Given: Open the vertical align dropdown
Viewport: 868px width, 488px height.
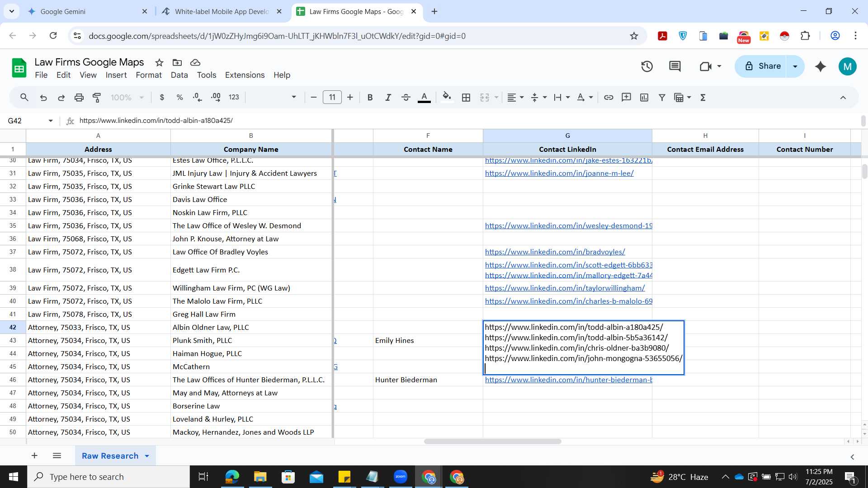Looking at the screenshot, I should pos(538,97).
